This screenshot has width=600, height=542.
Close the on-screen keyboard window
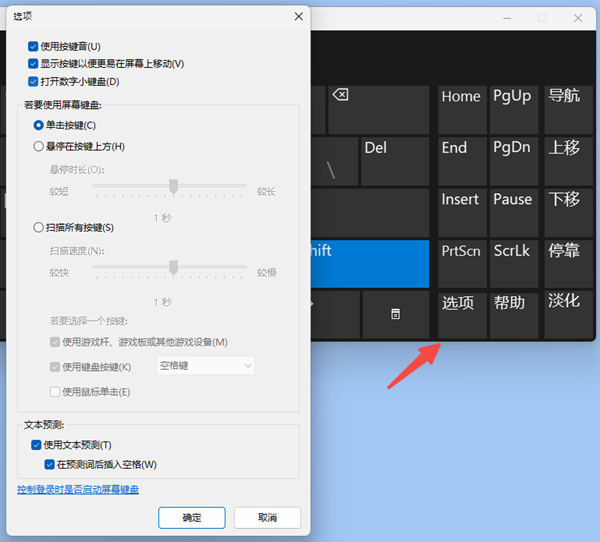coord(578,18)
